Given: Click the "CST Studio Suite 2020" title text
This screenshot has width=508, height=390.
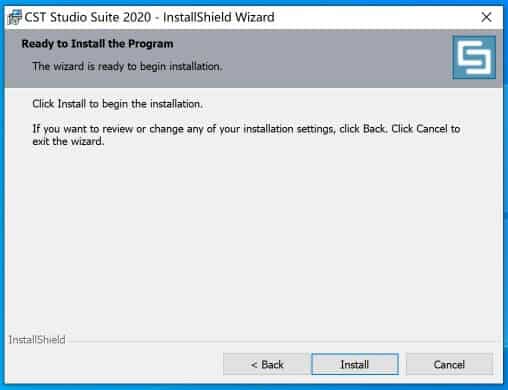Looking at the screenshot, I should point(88,17).
